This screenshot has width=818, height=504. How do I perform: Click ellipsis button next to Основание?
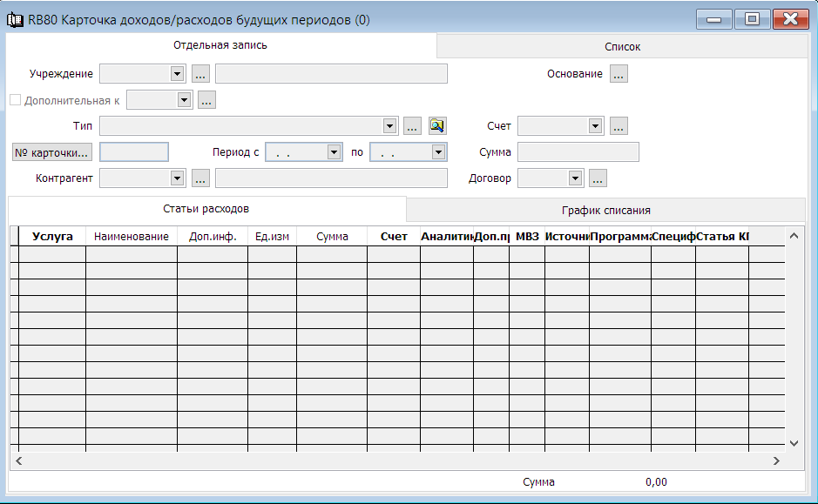[619, 74]
